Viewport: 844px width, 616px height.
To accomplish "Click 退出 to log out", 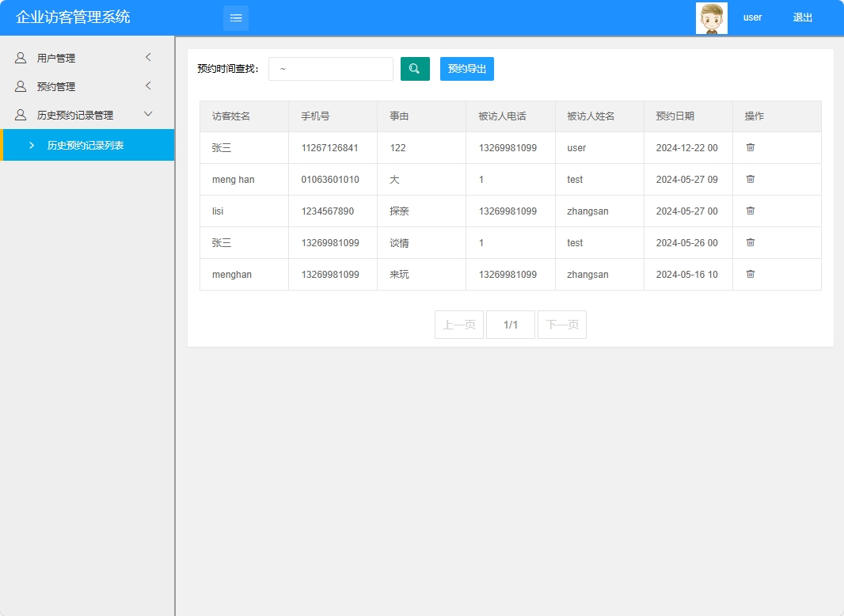I will click(802, 17).
